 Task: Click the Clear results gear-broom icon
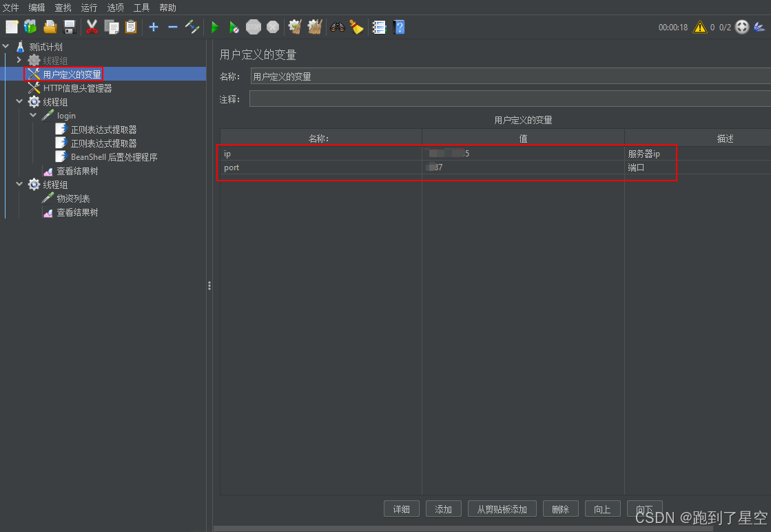coord(295,27)
